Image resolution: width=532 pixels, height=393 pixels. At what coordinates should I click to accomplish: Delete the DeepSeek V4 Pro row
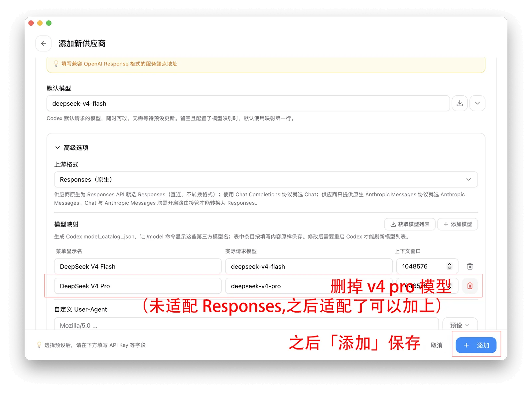(x=470, y=286)
